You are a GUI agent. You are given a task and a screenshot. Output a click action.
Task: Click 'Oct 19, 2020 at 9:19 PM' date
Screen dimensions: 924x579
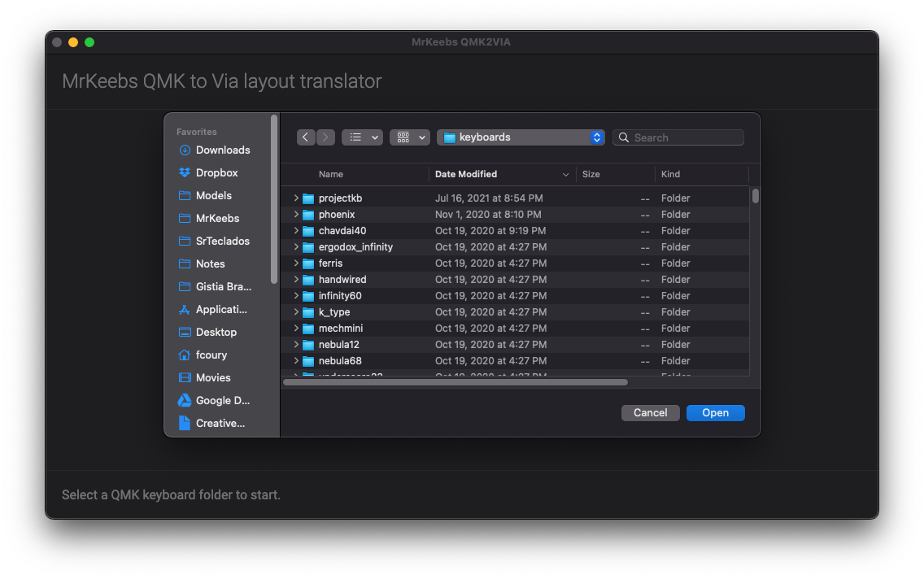tap(490, 231)
